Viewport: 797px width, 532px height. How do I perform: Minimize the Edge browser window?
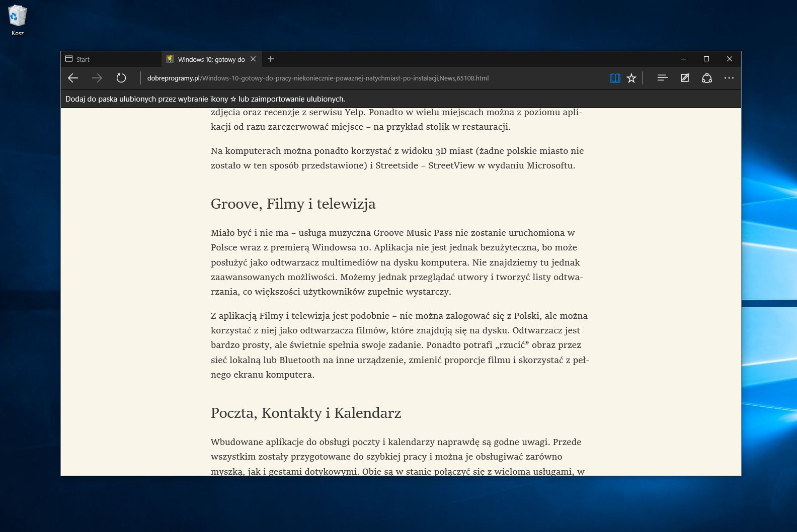tap(683, 59)
